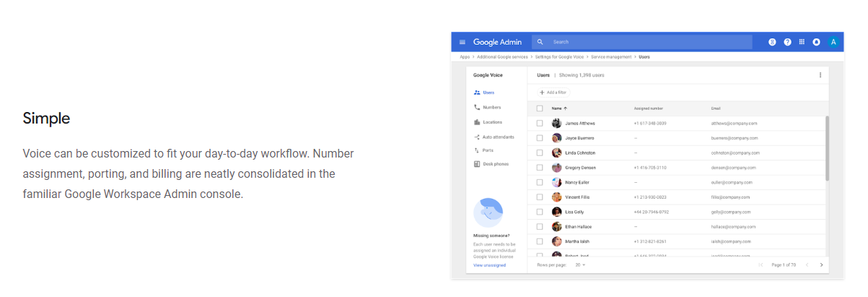Check the box for Gregory Densen
Image resolution: width=868 pixels, height=297 pixels.
coord(540,168)
